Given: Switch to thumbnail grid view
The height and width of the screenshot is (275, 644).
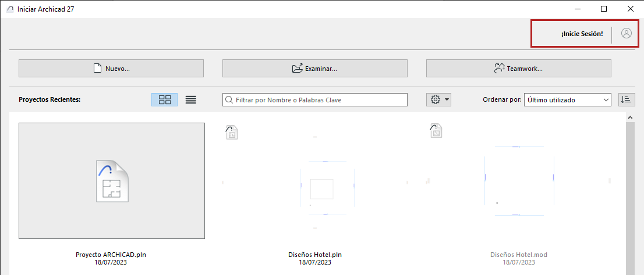Looking at the screenshot, I should 165,99.
